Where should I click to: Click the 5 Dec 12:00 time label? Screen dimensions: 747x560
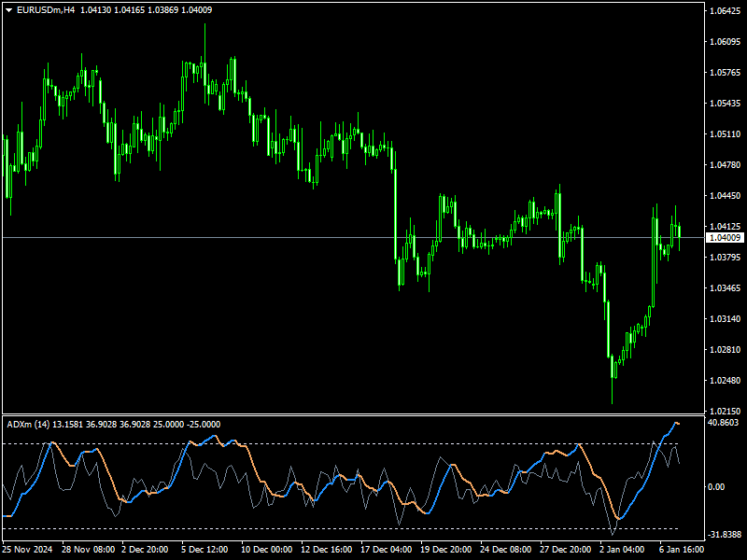(204, 550)
